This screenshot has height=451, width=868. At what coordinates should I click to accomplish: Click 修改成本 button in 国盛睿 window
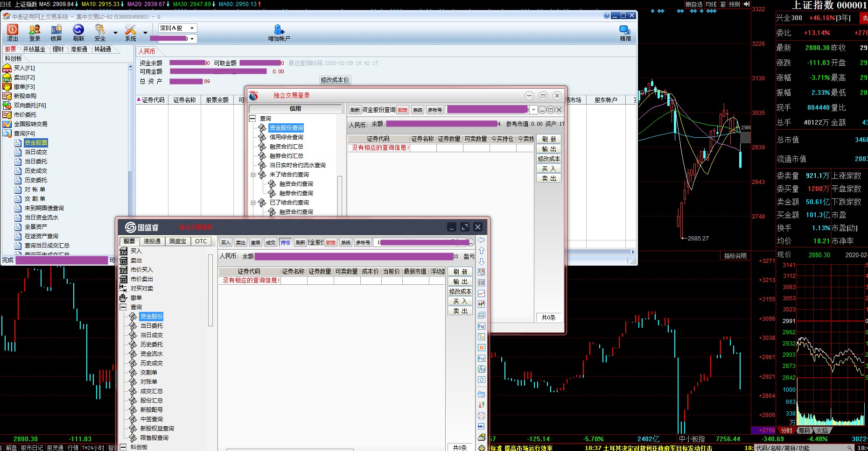460,291
